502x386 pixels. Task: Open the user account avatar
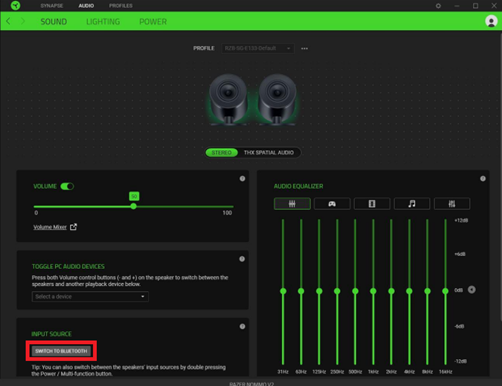(x=491, y=21)
